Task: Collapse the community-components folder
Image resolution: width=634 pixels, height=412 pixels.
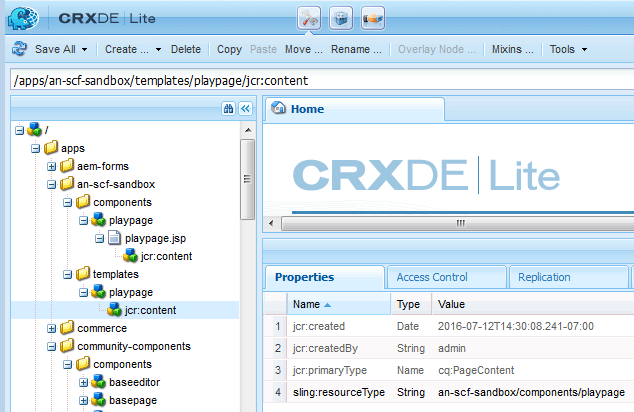Action: coord(51,347)
